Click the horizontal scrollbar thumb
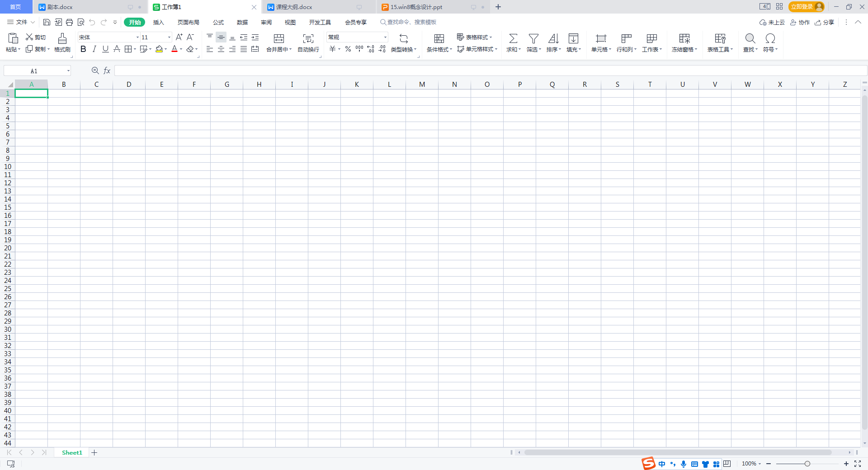The image size is (868, 470). click(x=678, y=452)
